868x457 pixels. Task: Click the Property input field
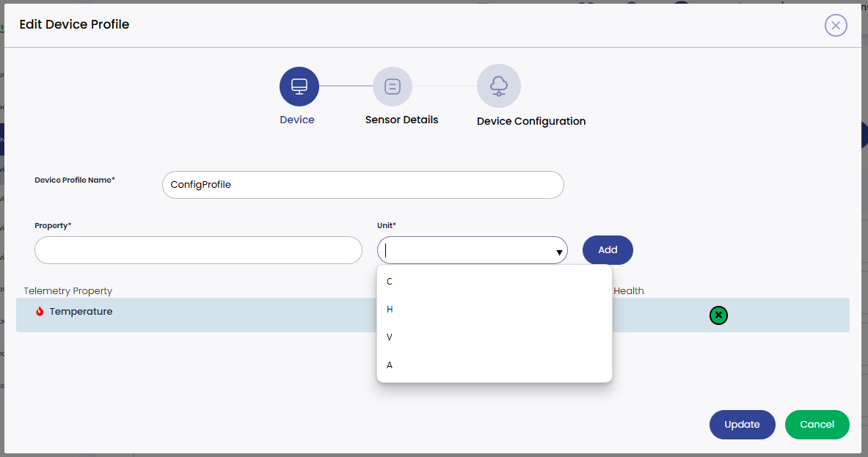[x=197, y=250]
